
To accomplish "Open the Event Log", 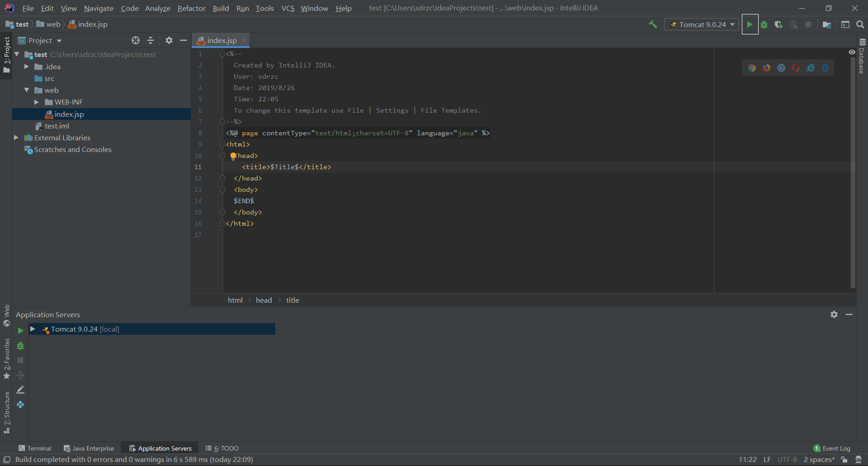I will [x=832, y=448].
